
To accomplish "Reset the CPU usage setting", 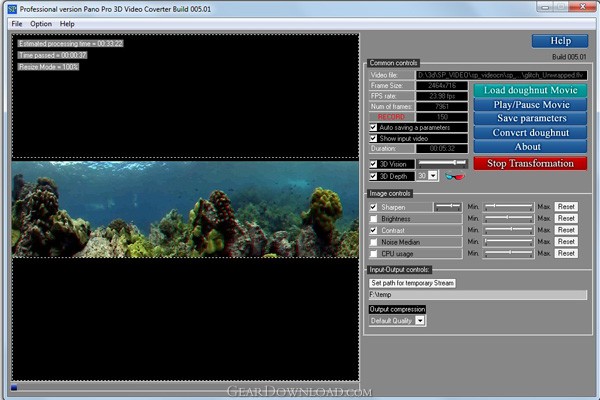I will pos(566,253).
